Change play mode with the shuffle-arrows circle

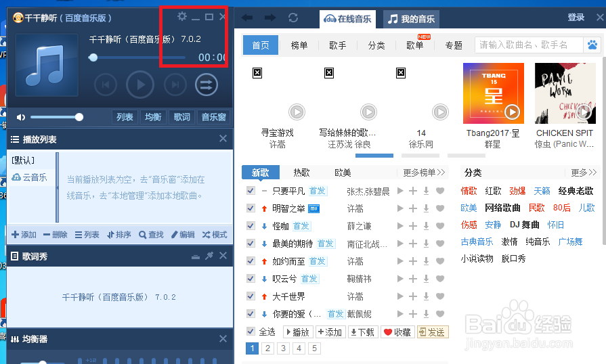[207, 85]
